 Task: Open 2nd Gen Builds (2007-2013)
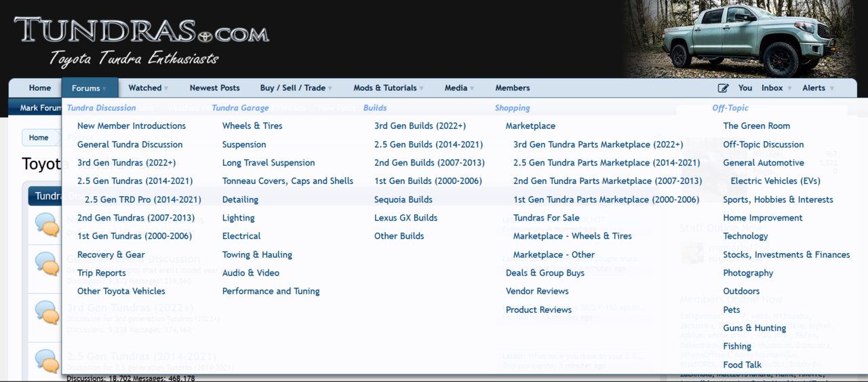[x=429, y=163]
